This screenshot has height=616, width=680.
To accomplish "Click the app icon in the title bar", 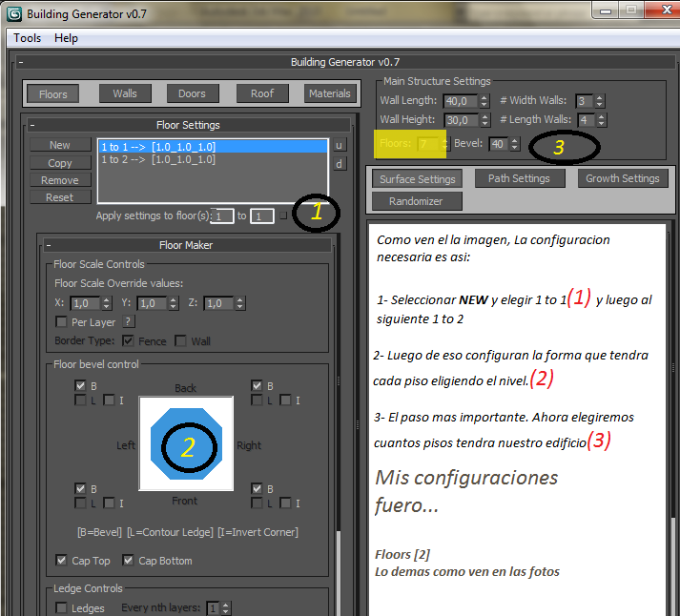I will tap(13, 11).
